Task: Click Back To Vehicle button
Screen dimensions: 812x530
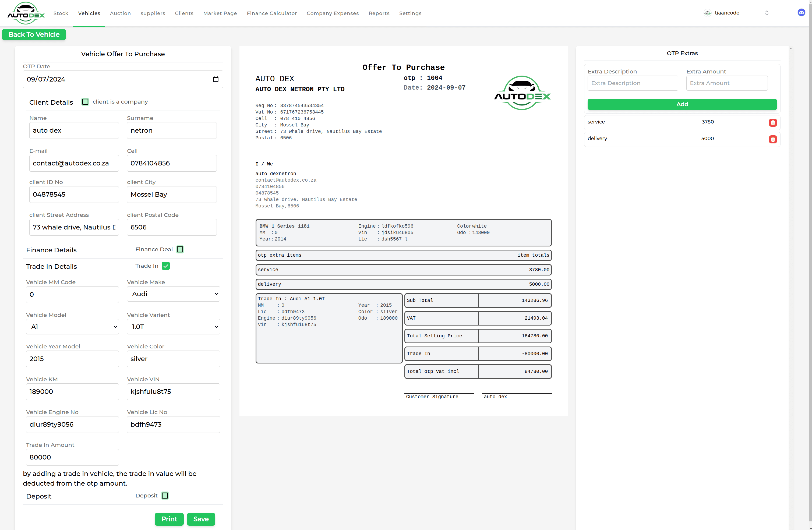Action: [34, 34]
